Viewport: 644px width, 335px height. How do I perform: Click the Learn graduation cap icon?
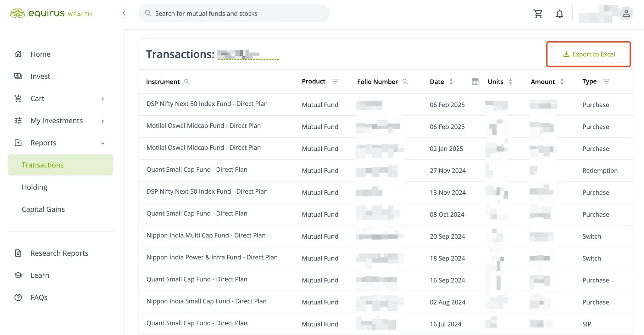(18, 275)
